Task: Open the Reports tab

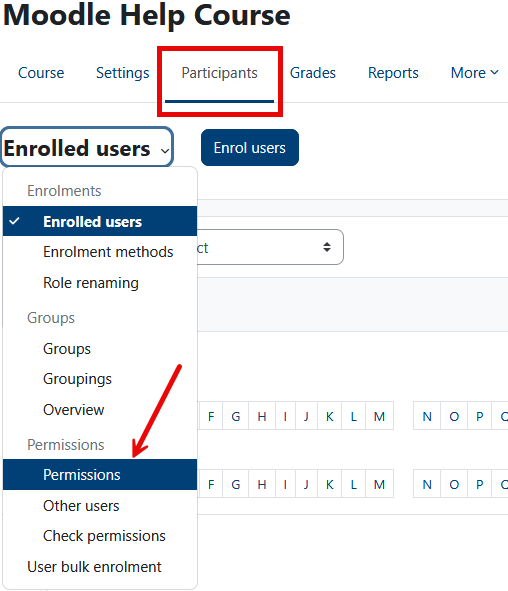Action: (393, 73)
